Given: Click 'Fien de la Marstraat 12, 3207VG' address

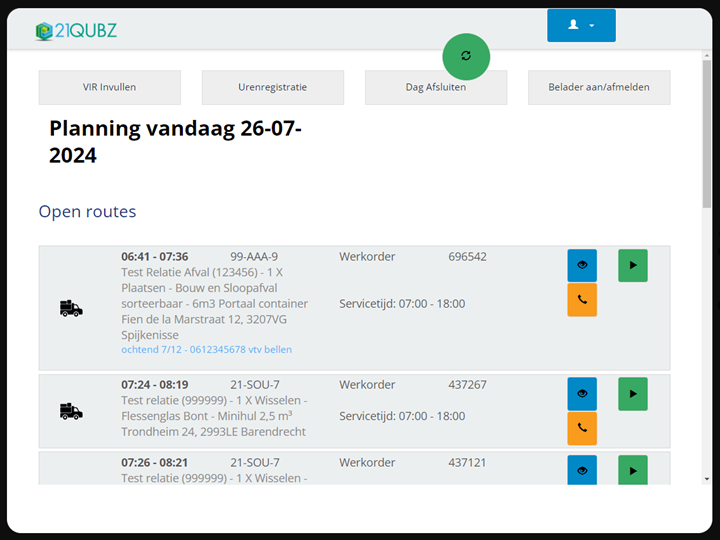Looking at the screenshot, I should 204,319.
